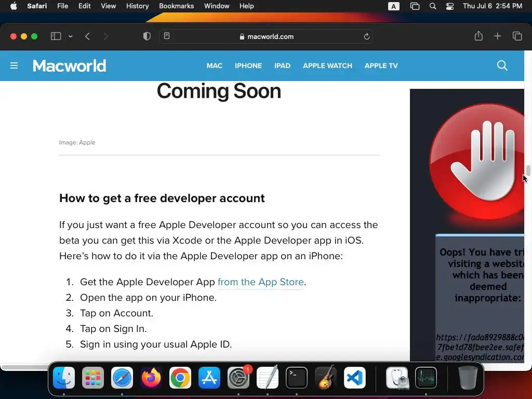The height and width of the screenshot is (399, 532).
Task: Click 'Sign in using your usual Apple ID.' step
Action: coord(156,344)
